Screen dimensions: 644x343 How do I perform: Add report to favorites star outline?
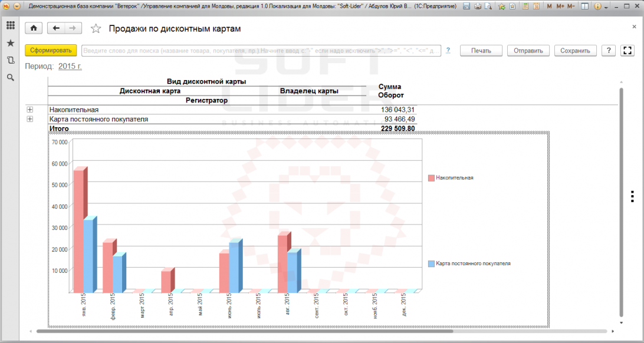[96, 28]
